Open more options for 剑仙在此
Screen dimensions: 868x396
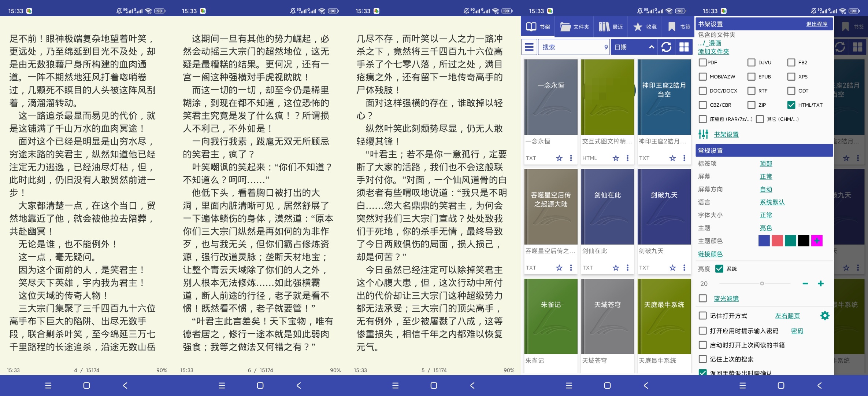pyautogui.click(x=628, y=268)
